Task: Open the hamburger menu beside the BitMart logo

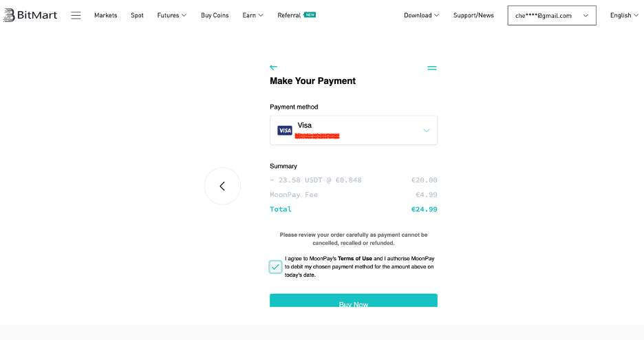Action: [76, 15]
